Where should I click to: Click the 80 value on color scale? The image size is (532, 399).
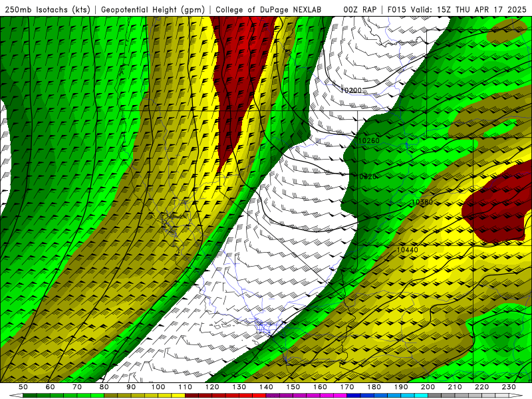click(x=104, y=387)
